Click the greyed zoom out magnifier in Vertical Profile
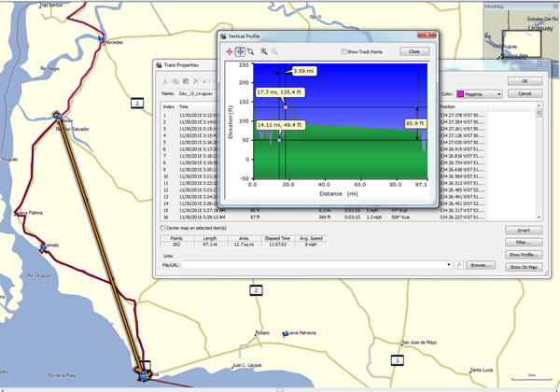The width and height of the screenshot is (560, 392). [x=274, y=51]
